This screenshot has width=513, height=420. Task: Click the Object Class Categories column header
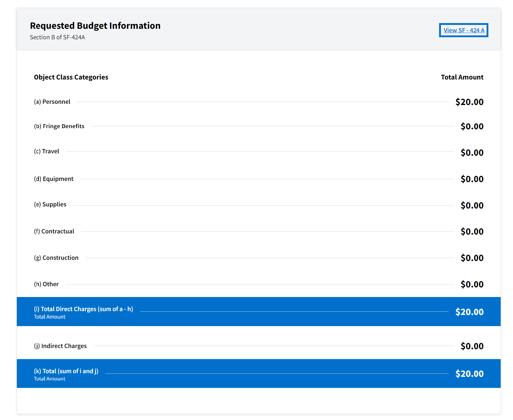pyautogui.click(x=71, y=77)
